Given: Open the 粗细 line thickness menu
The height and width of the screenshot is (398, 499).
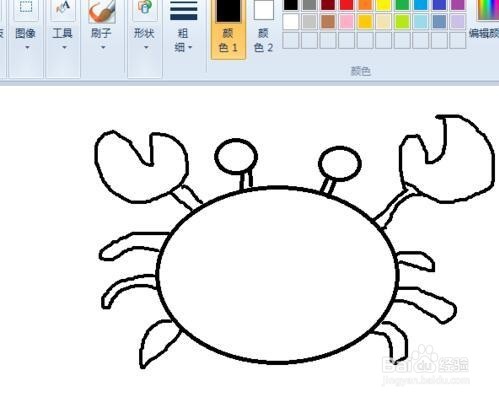Looking at the screenshot, I should pyautogui.click(x=183, y=27).
